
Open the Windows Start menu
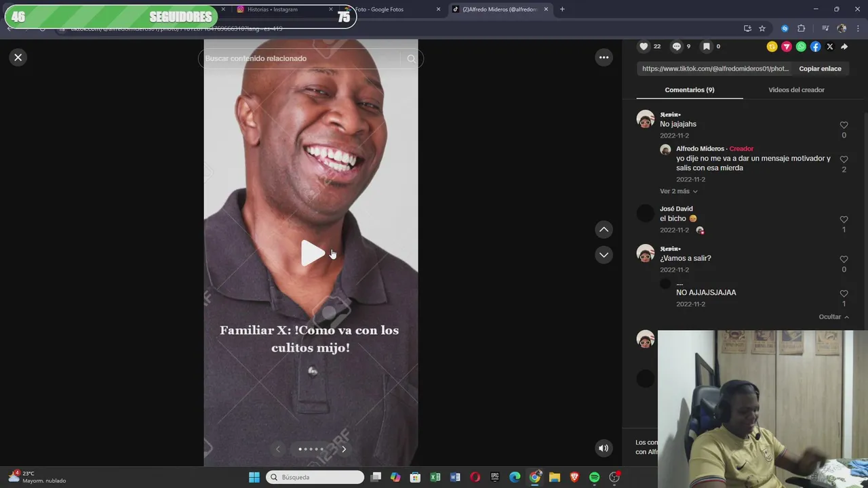coord(254,477)
